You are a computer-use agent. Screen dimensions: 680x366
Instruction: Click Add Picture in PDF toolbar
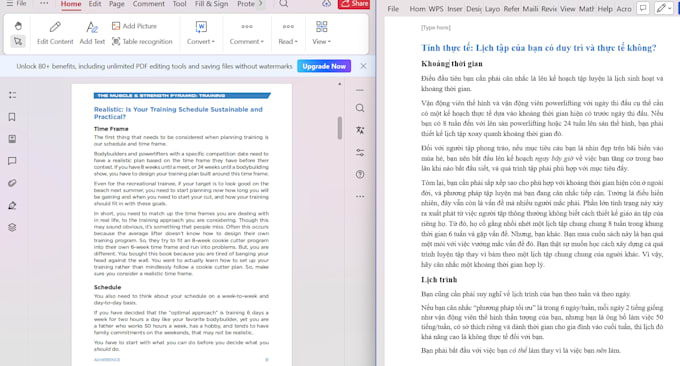point(134,26)
